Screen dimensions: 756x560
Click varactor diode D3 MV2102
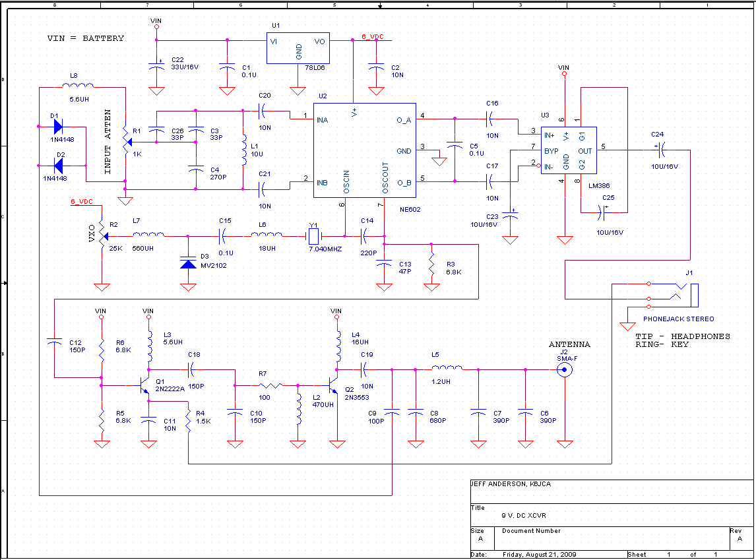(188, 264)
